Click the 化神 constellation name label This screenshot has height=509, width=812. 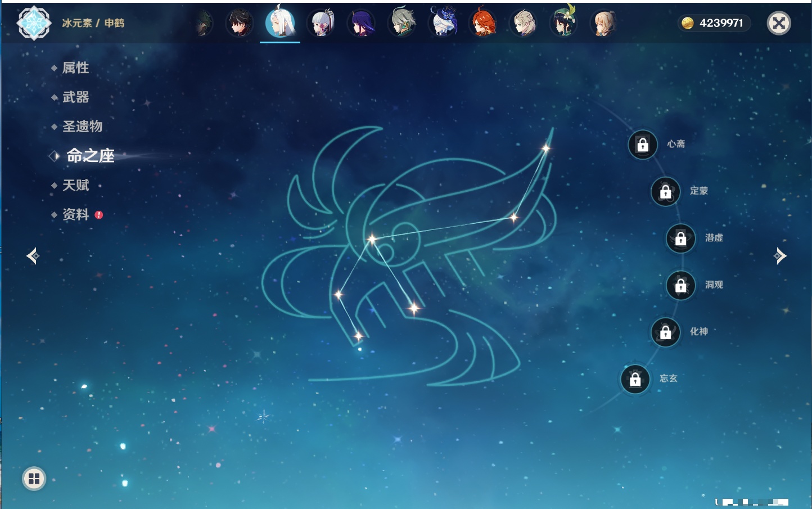click(x=699, y=332)
